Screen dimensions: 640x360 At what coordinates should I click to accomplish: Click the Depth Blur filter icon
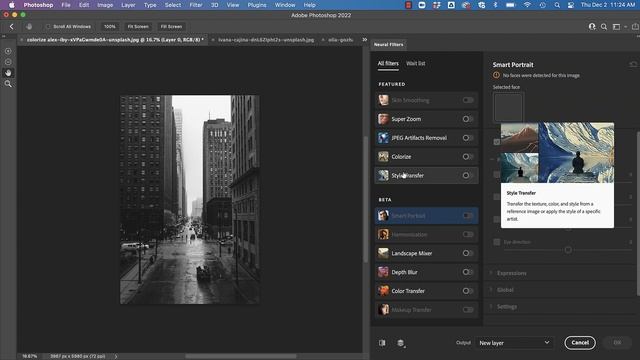[383, 272]
